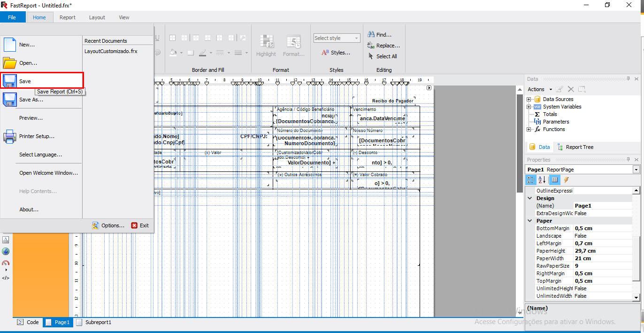Toggle pin on the Properties panel
This screenshot has height=333, width=644.
pyautogui.click(x=629, y=160)
